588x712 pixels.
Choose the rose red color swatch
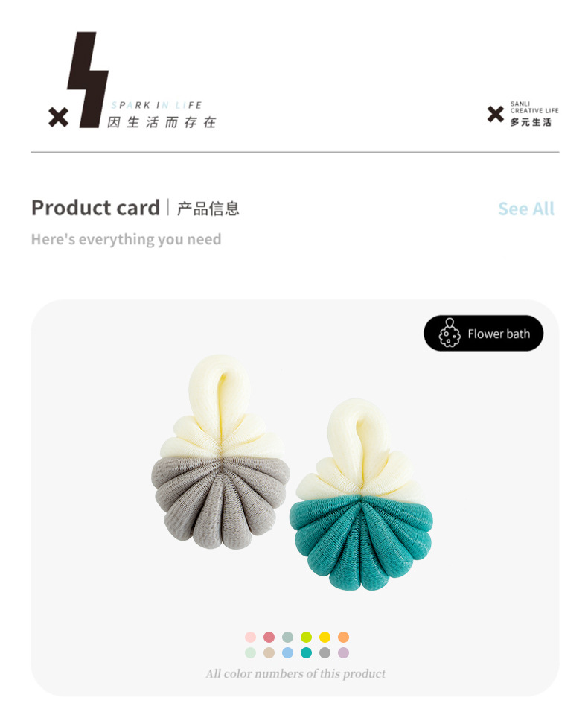click(269, 637)
